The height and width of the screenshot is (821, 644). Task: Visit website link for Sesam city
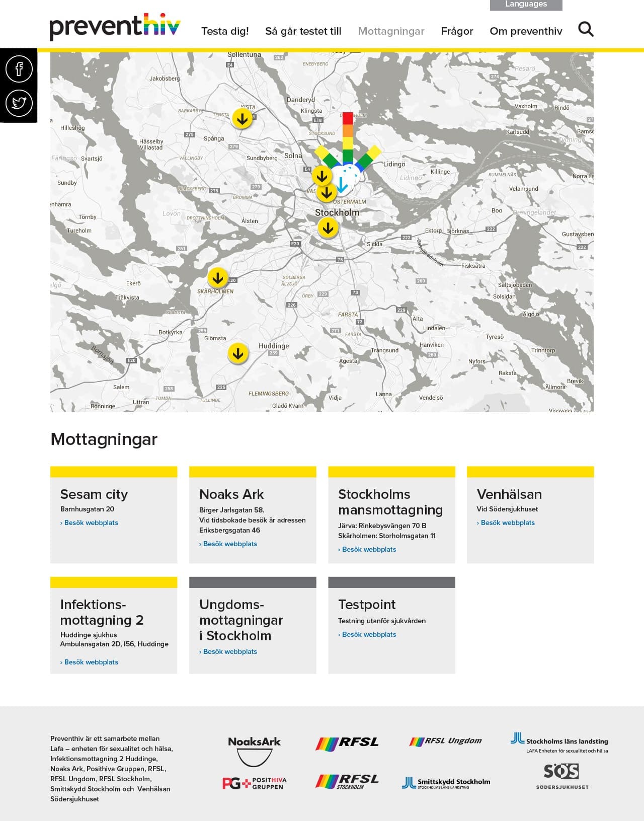click(90, 523)
